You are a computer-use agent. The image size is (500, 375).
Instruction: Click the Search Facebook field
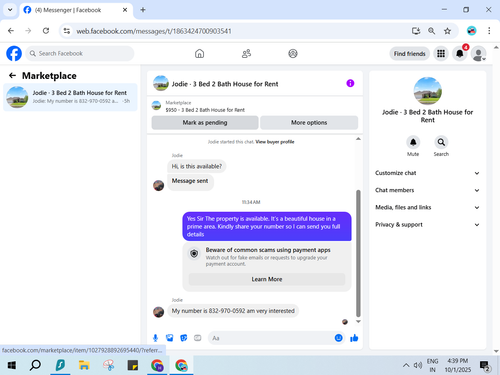(x=80, y=53)
